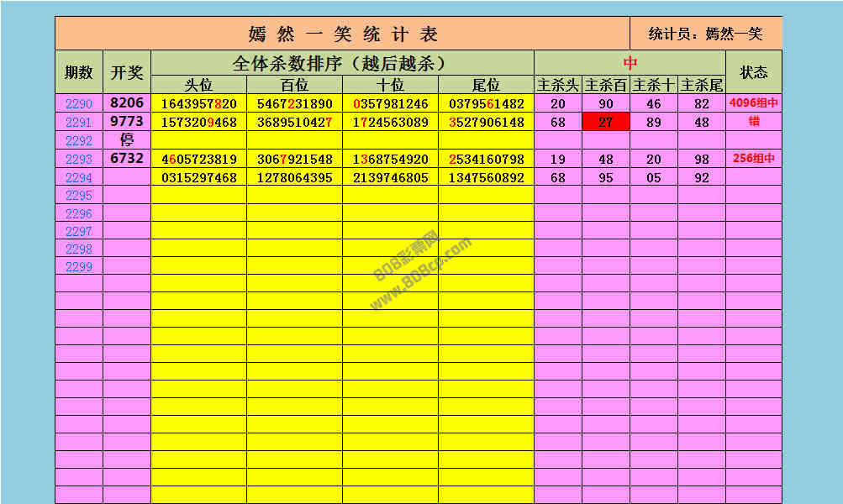Select the 停 cell in 开奖 column
The image size is (843, 504).
coord(127,140)
